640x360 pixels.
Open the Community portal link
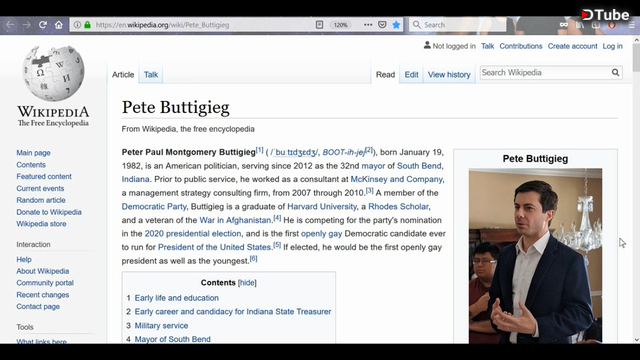(45, 283)
